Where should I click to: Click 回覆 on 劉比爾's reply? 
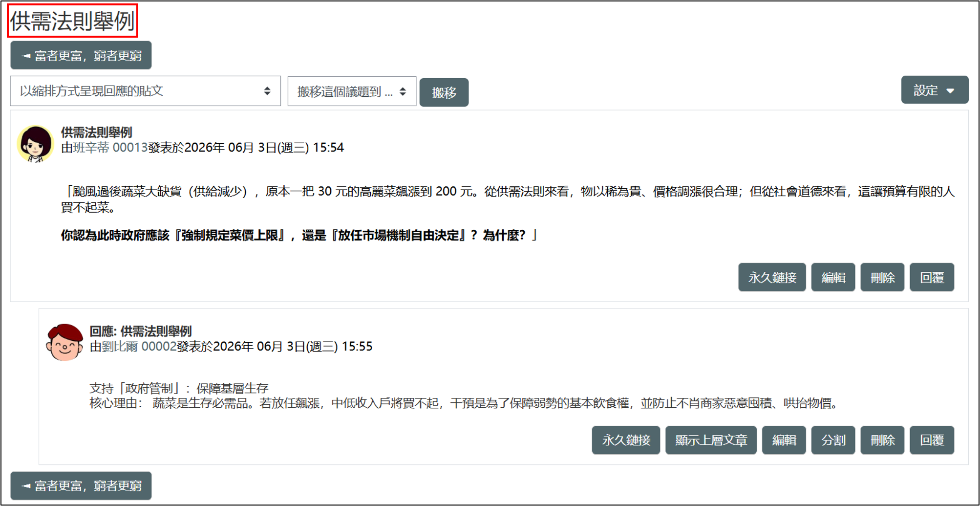932,440
